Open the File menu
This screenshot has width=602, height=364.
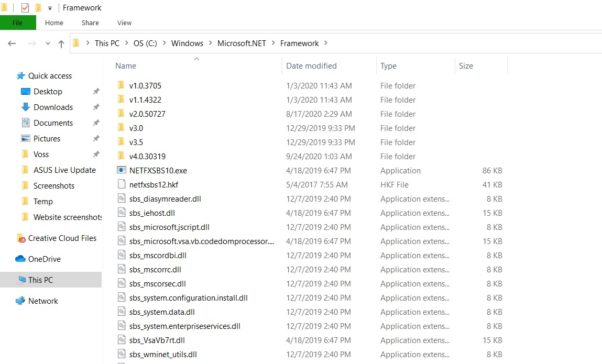[18, 23]
